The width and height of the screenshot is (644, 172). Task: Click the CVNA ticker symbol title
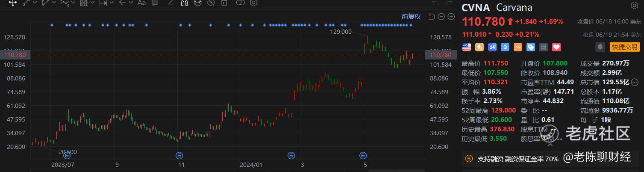pyautogui.click(x=476, y=8)
